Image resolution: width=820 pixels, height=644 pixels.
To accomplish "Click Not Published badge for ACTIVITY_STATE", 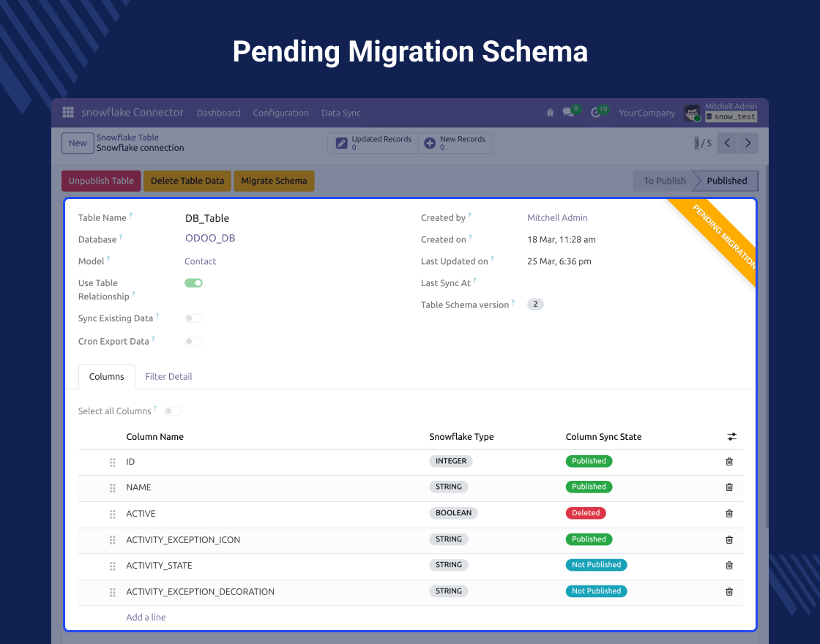I will pyautogui.click(x=596, y=565).
